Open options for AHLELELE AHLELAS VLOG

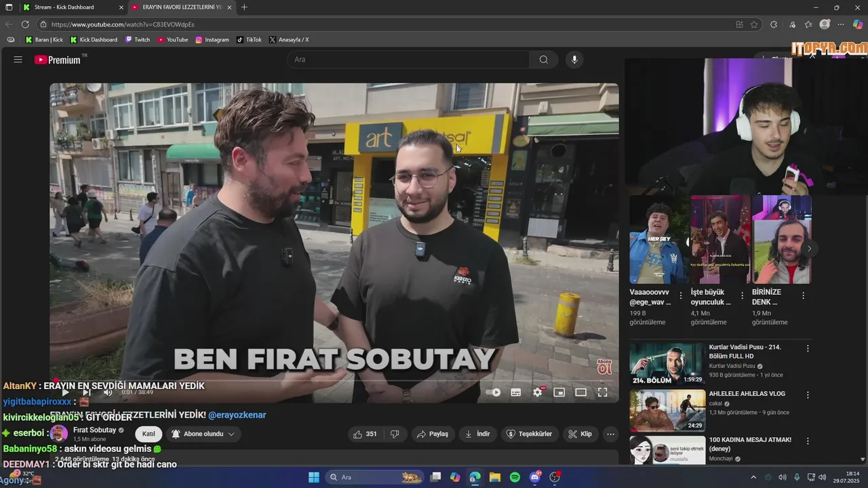pyautogui.click(x=808, y=394)
